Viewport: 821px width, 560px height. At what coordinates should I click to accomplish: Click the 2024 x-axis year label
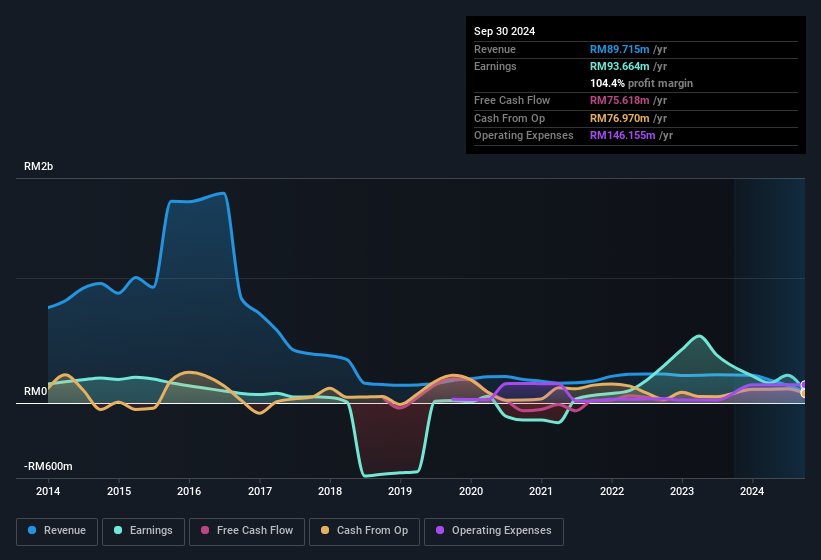pyautogui.click(x=752, y=491)
